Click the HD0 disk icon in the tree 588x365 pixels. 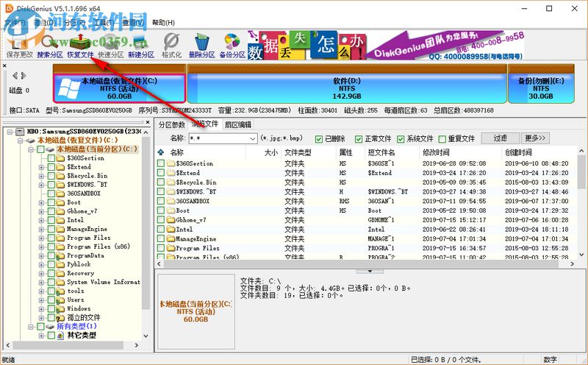coord(20,132)
